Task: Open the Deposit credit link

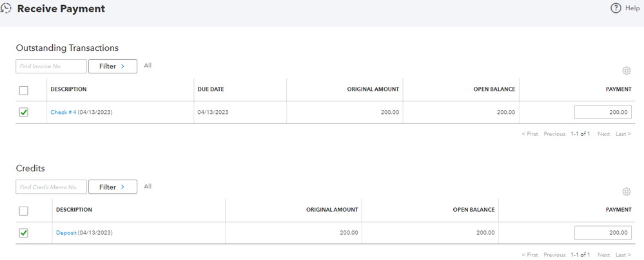Action: [66, 233]
